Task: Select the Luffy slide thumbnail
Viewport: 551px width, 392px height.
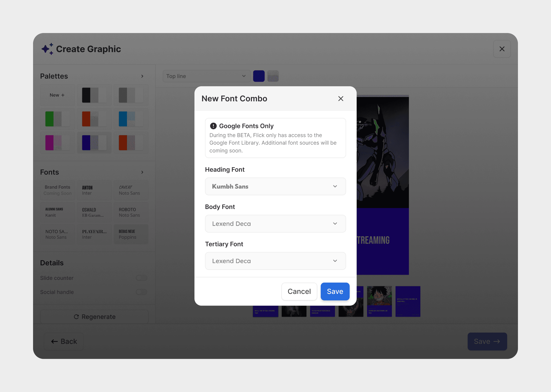Action: tap(379, 301)
